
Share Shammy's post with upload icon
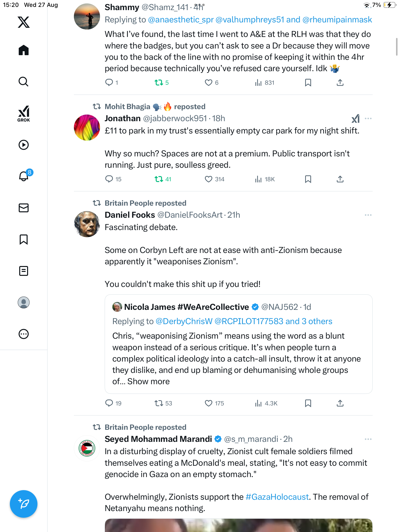coord(340,83)
